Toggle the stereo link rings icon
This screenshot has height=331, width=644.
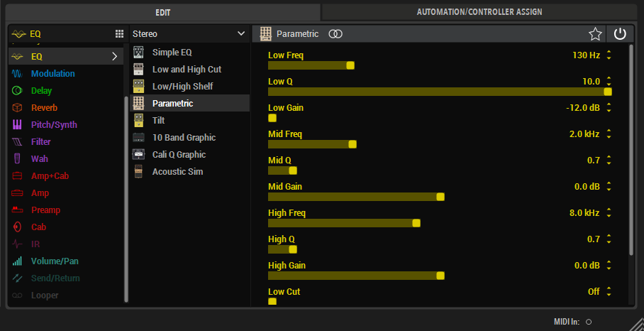tap(336, 34)
